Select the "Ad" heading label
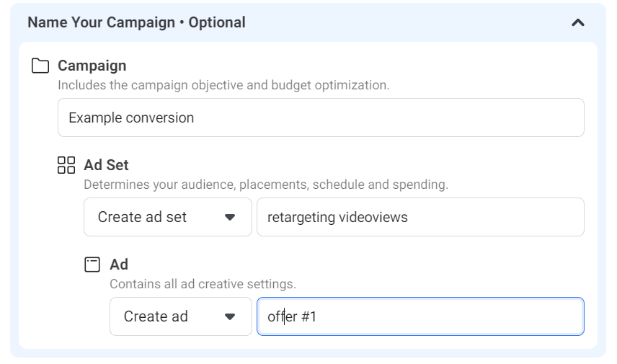The height and width of the screenshot is (364, 617). 119,265
